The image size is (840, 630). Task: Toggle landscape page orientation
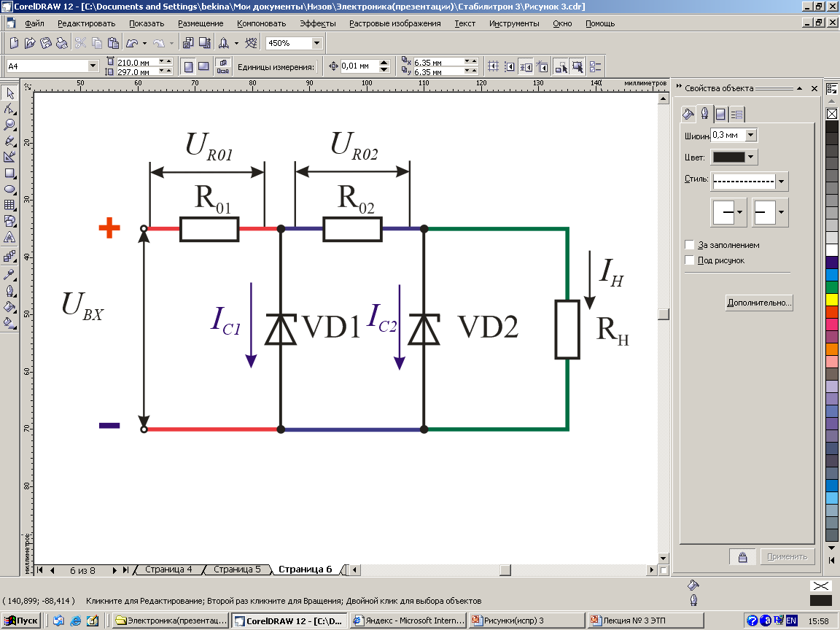coord(203,66)
